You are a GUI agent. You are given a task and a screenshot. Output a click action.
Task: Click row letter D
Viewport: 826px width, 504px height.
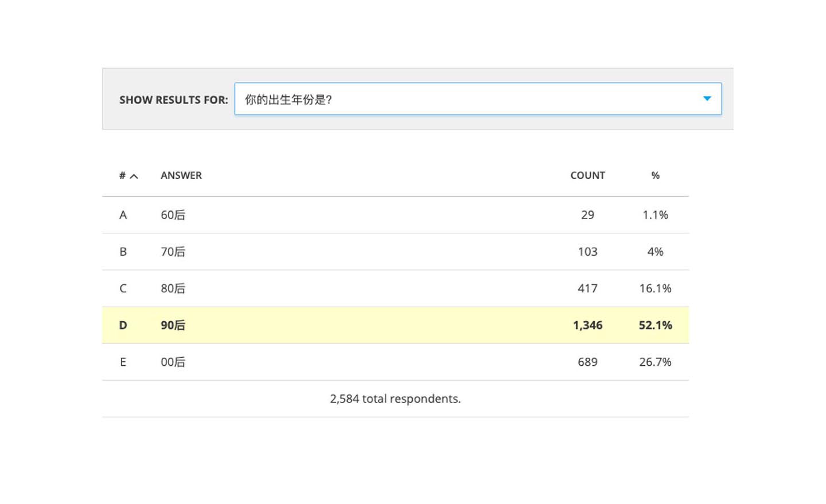click(123, 325)
